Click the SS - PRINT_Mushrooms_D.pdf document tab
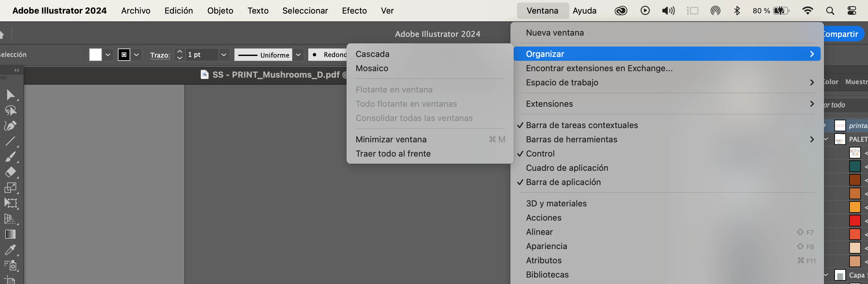The height and width of the screenshot is (284, 868). tap(274, 74)
